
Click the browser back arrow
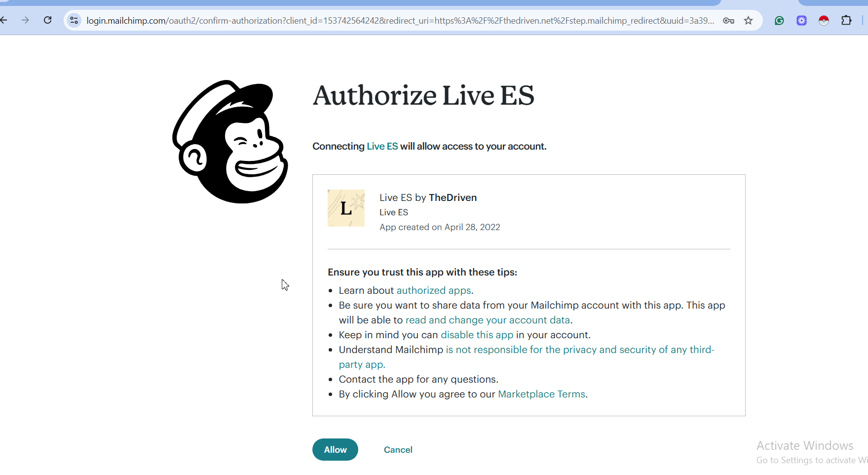tap(4, 20)
